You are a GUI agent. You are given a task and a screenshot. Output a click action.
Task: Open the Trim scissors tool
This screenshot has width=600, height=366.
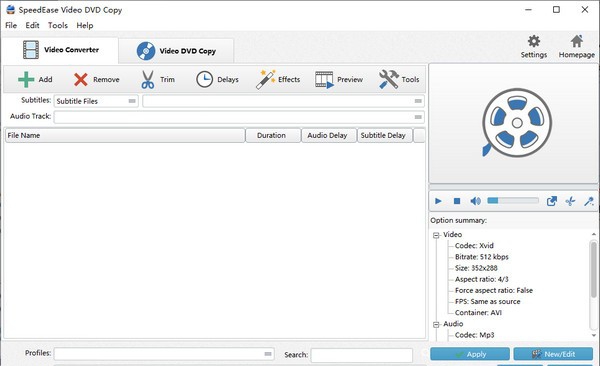[158, 80]
